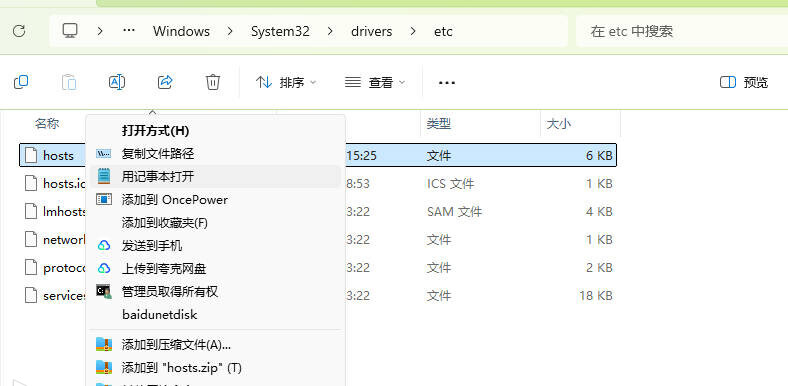Choose 添加到 "hosts.zip" (T) menu entry
This screenshot has height=386, width=788.
[216, 367]
